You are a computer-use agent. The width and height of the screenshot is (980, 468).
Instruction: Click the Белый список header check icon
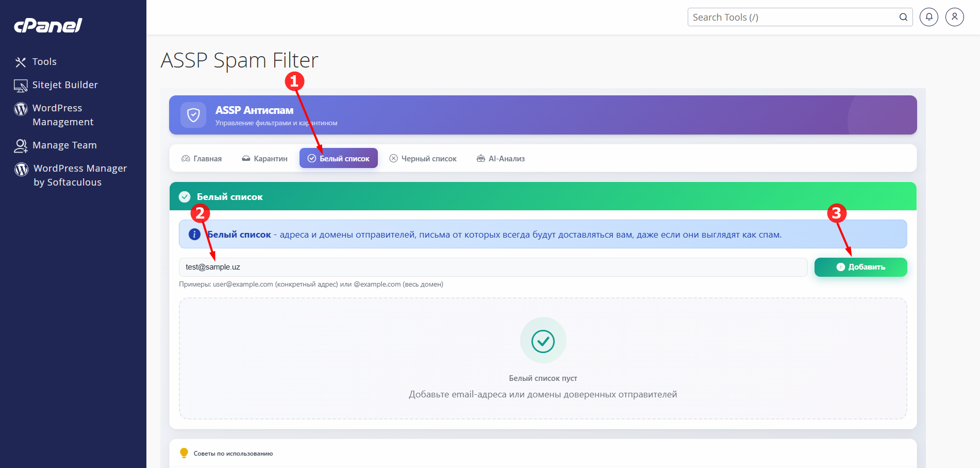(185, 197)
